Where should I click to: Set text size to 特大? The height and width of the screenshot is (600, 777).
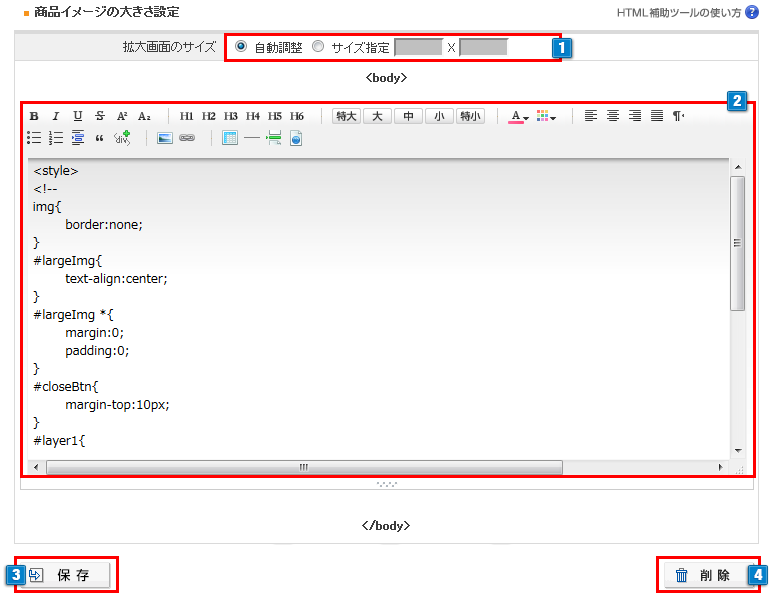coord(347,116)
